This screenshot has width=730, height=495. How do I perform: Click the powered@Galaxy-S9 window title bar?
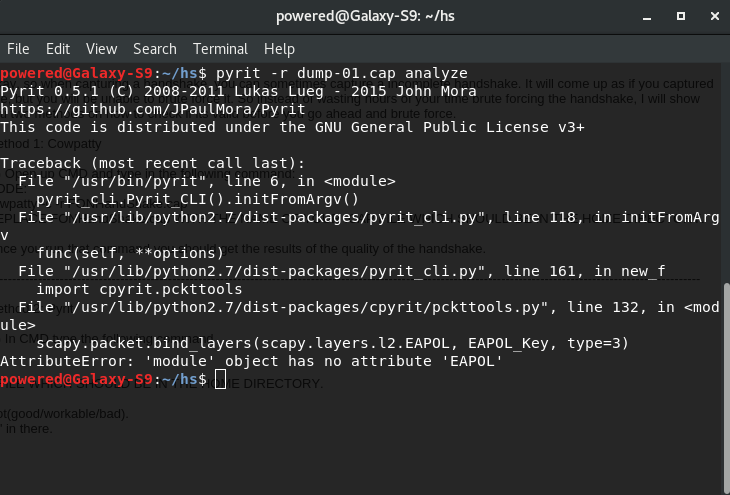click(x=365, y=16)
